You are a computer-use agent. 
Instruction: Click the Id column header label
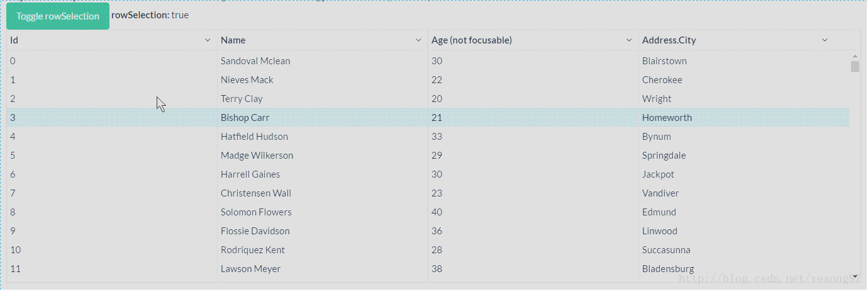click(14, 40)
